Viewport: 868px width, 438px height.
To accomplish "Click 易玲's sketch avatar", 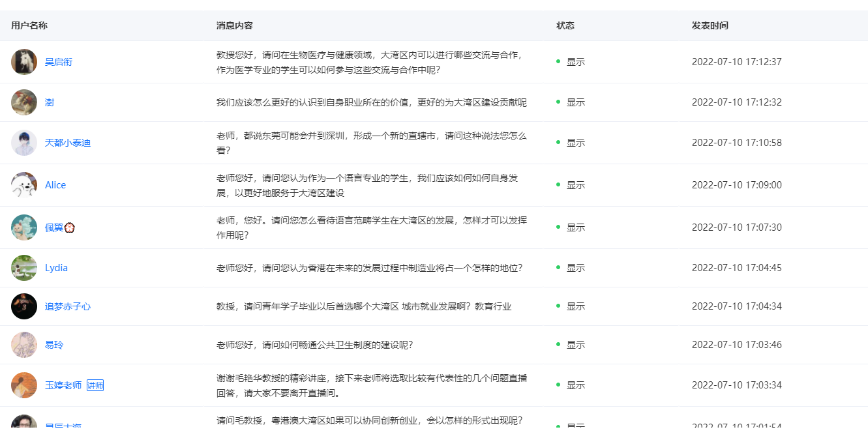I will tap(24, 345).
